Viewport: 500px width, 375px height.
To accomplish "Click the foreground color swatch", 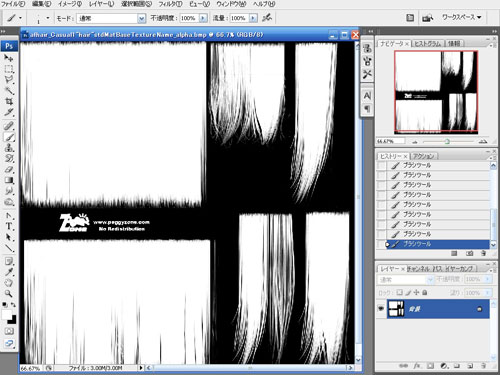I will tap(7, 315).
